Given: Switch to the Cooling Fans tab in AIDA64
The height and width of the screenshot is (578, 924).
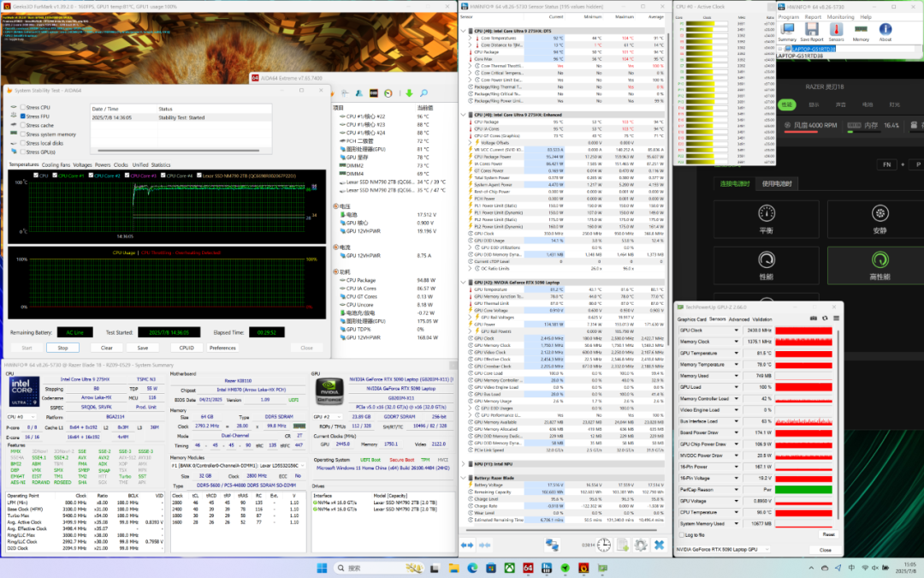Looking at the screenshot, I should [x=56, y=165].
